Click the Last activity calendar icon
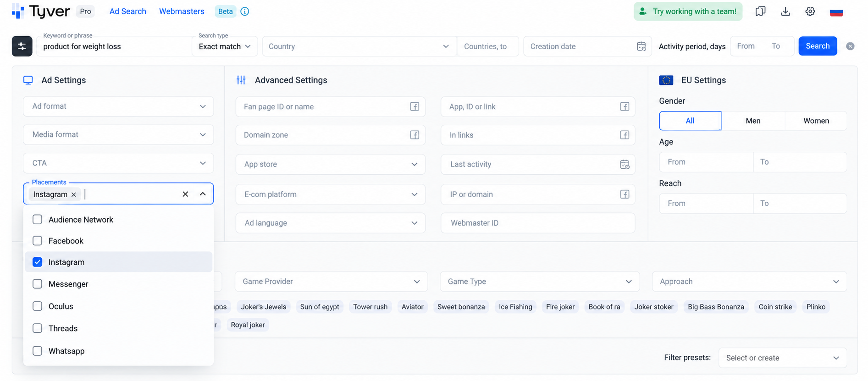Viewport: 868px width, 381px height. tap(625, 164)
